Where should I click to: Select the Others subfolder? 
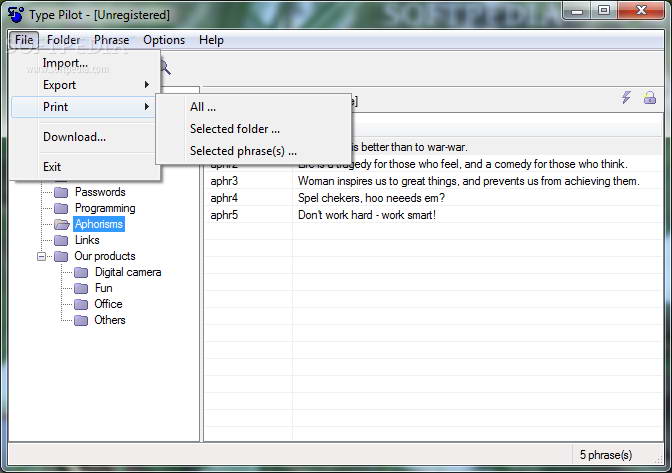(110, 320)
